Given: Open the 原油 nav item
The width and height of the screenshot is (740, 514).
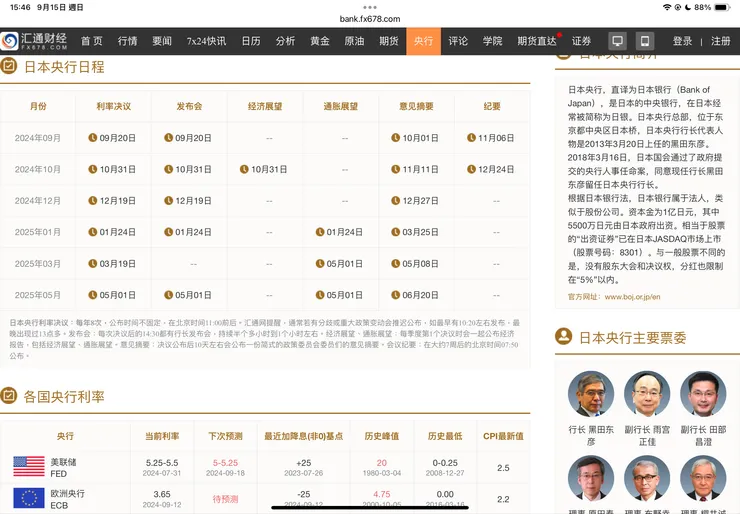Looking at the screenshot, I should (x=354, y=41).
